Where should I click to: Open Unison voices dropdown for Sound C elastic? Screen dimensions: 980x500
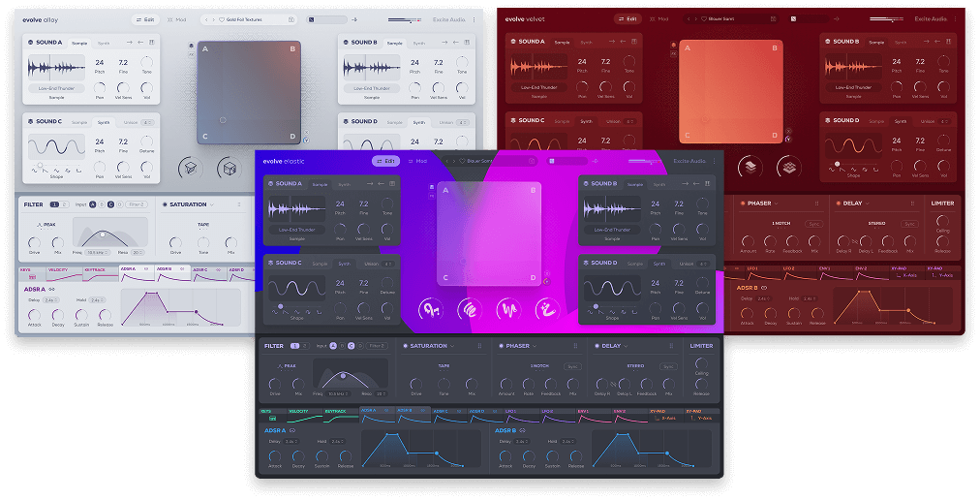[387, 263]
